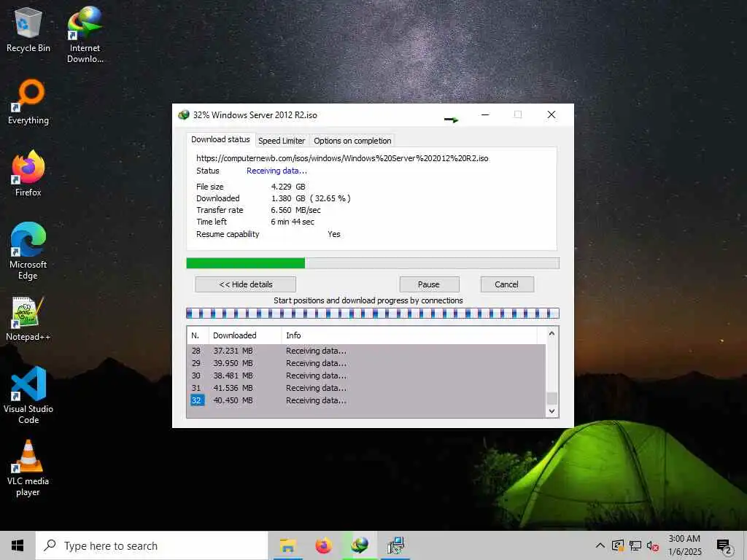Click the green download progress bar
747x560 pixels.
point(373,263)
